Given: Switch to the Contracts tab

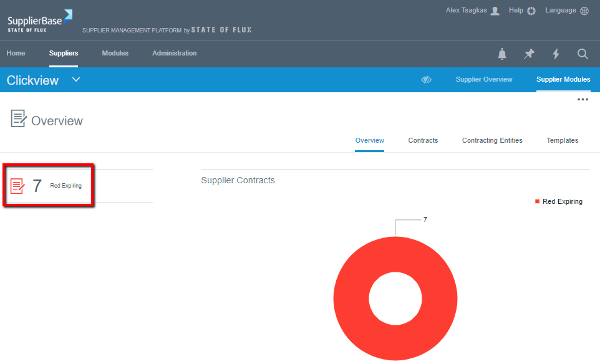Looking at the screenshot, I should point(423,141).
